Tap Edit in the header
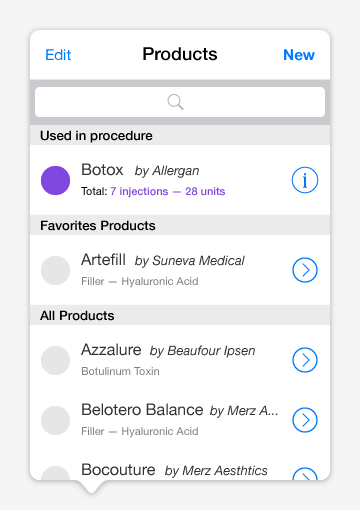Screen dimensions: 360x510 click(x=58, y=55)
